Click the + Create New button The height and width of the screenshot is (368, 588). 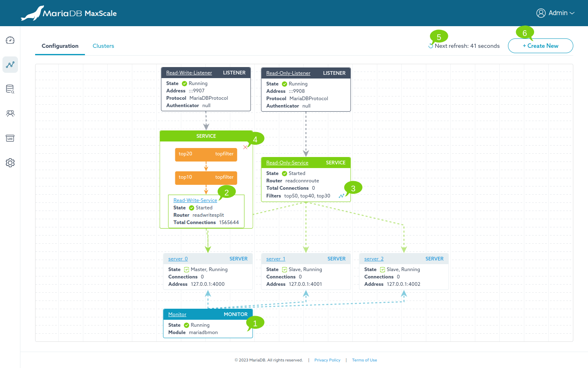[541, 46]
